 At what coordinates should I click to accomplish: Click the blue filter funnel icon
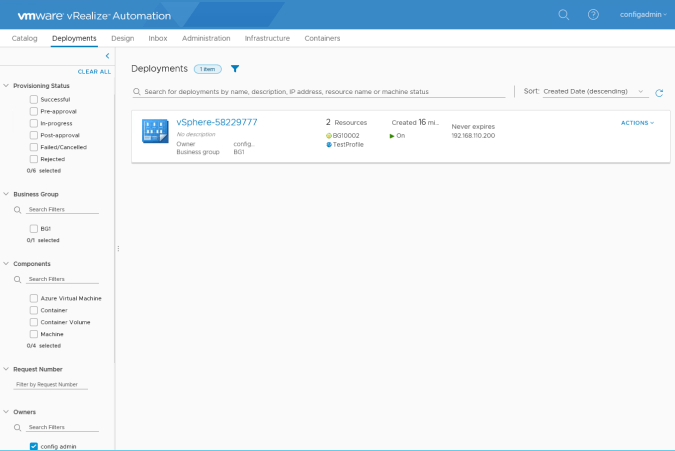(235, 69)
